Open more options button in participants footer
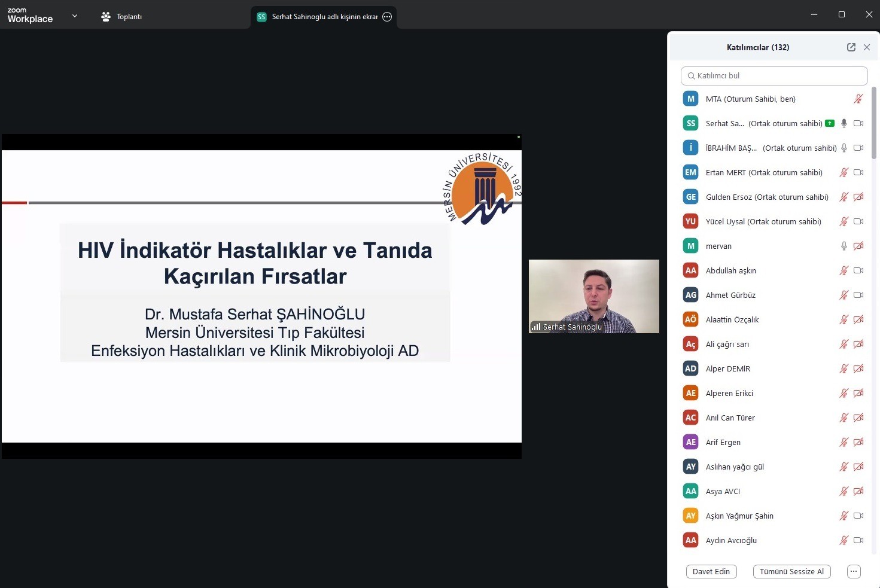The image size is (880, 588). (x=854, y=571)
